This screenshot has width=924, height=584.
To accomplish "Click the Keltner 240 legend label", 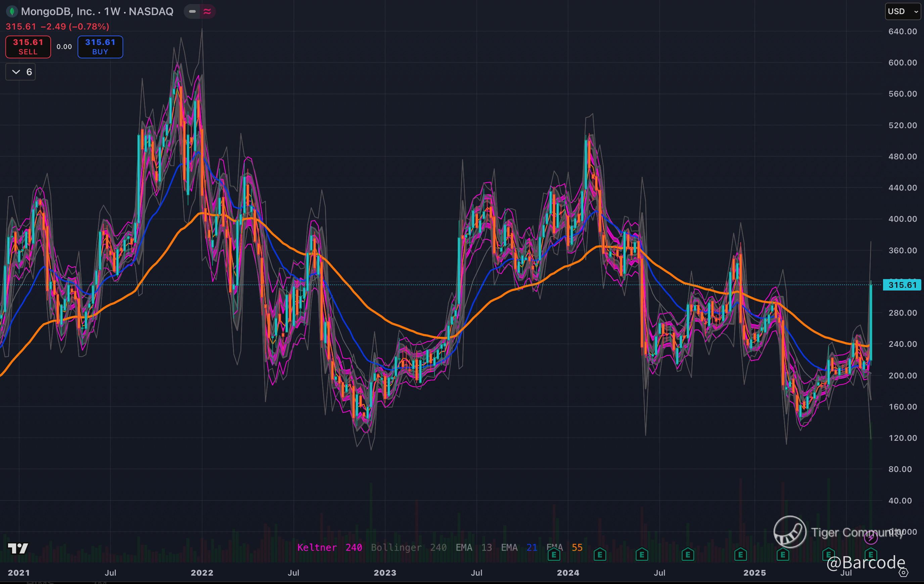I will (329, 547).
